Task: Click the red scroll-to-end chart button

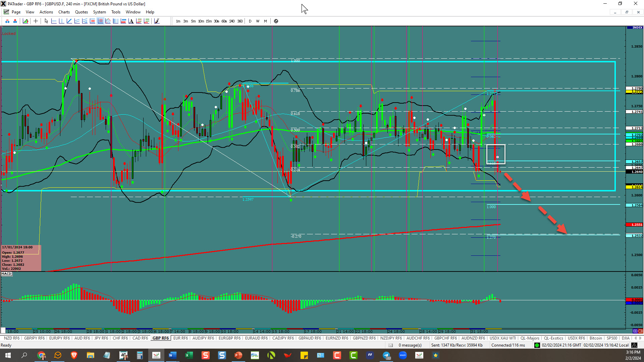Action: click(641, 331)
